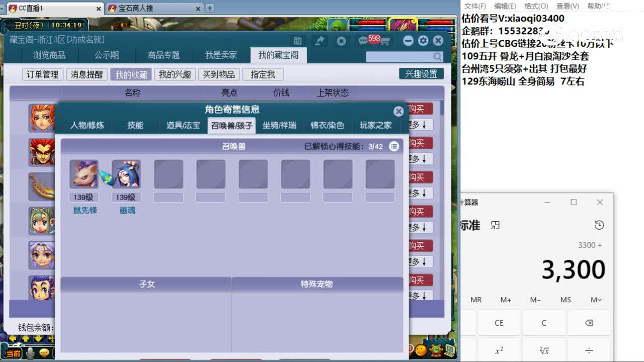Open the settings gear on the 藏宝阁 window
The image size is (644, 362).
(423, 40)
